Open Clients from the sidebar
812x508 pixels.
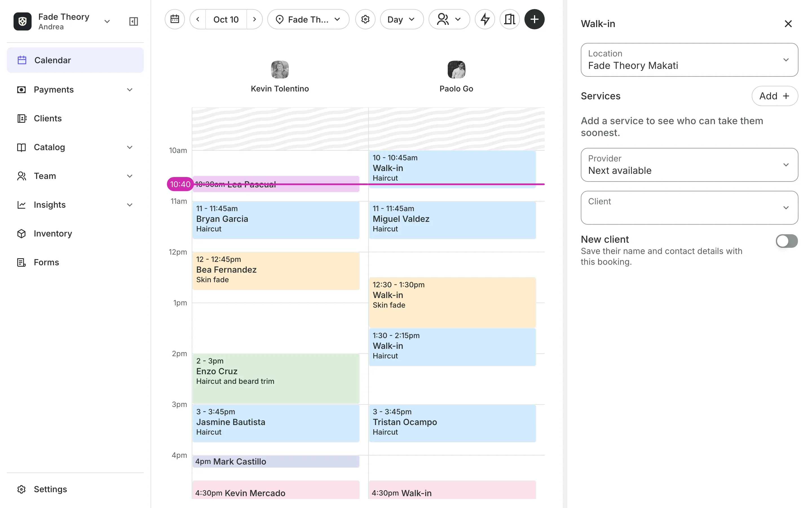click(x=75, y=118)
